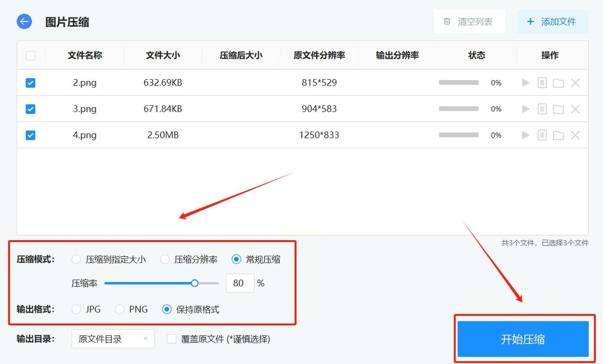Open details document icon for 2.png
The height and width of the screenshot is (364, 603).
point(542,83)
